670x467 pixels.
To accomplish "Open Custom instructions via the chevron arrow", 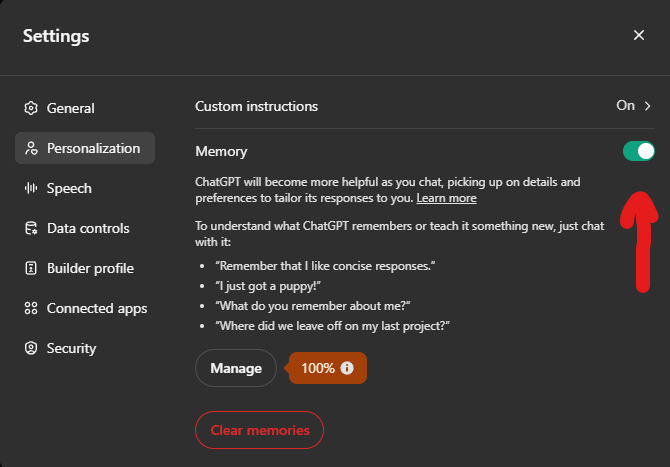I will point(647,106).
